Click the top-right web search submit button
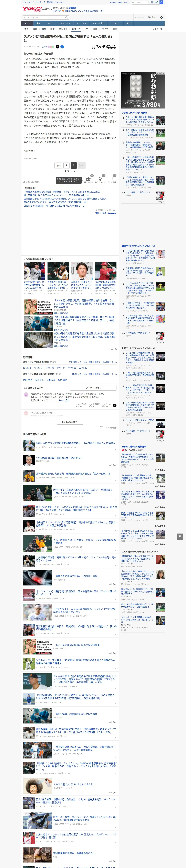The height and width of the screenshot is (868, 186). click(x=161, y=2)
